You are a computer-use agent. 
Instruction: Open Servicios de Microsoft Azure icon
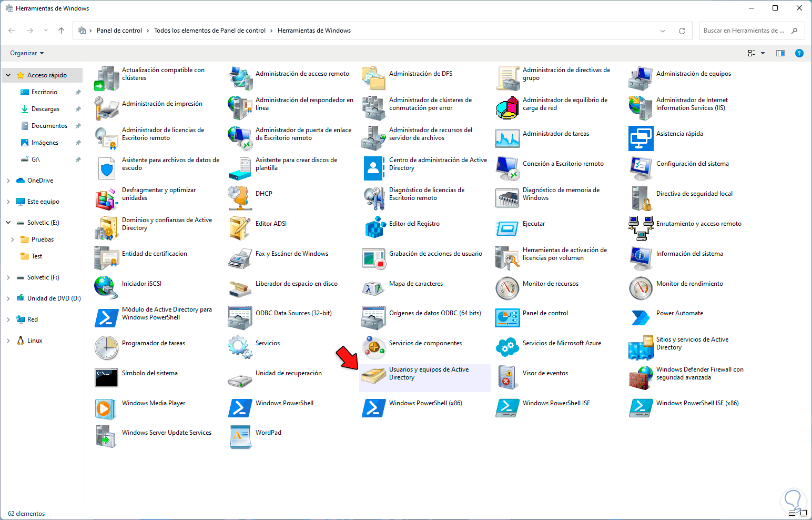(507, 347)
